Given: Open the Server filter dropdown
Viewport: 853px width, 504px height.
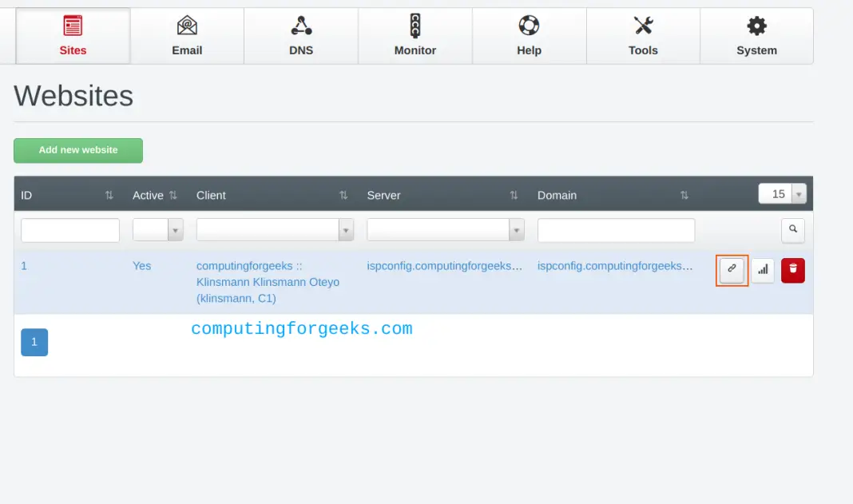Looking at the screenshot, I should [x=516, y=229].
